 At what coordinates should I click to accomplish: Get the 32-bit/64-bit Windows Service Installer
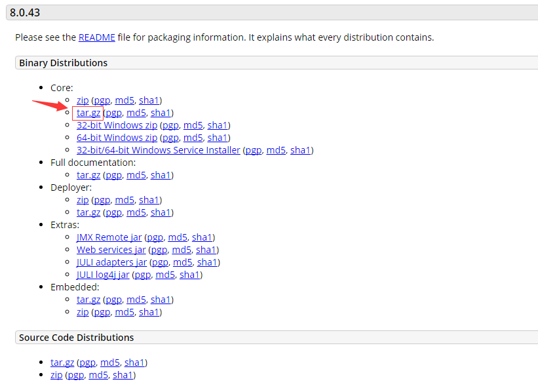pyautogui.click(x=158, y=150)
